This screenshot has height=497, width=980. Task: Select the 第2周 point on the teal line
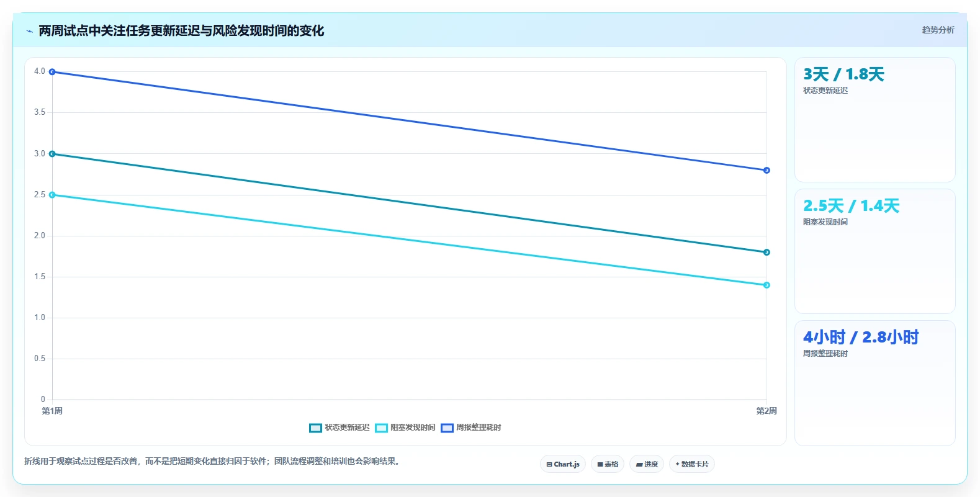coord(766,252)
